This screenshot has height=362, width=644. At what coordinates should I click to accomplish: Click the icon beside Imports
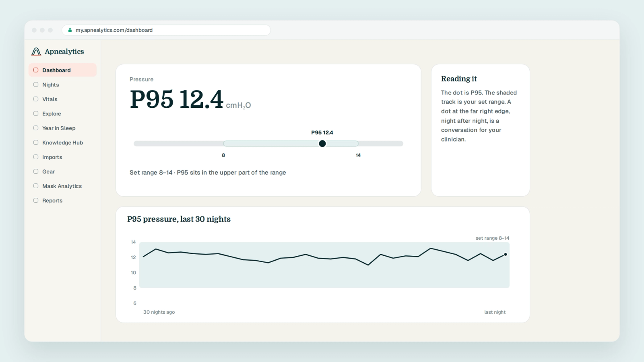(36, 157)
